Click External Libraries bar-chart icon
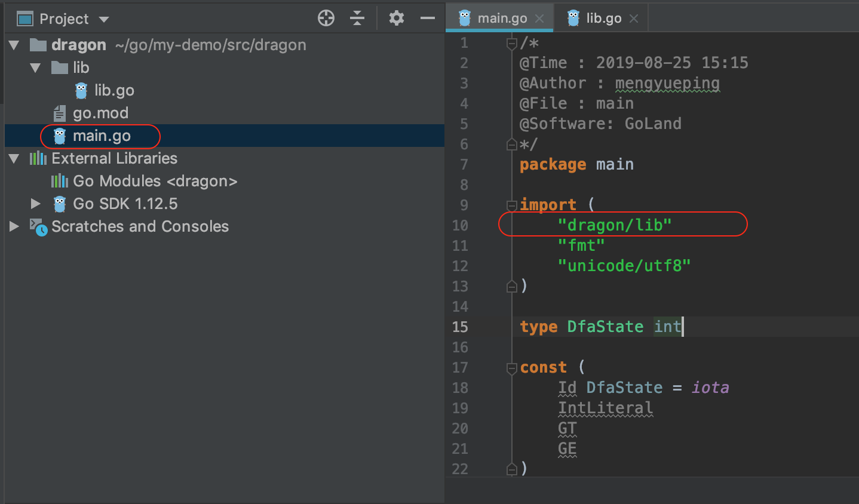This screenshot has height=504, width=859. pyautogui.click(x=38, y=158)
